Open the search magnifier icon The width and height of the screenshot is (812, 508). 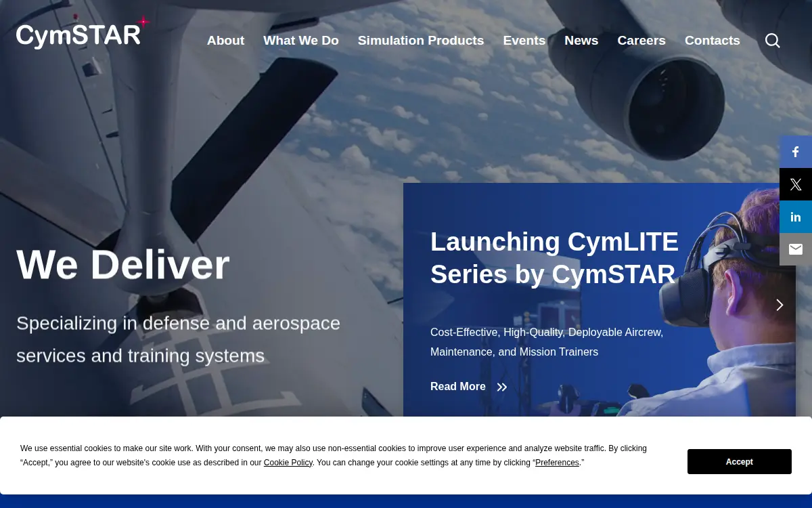click(773, 41)
